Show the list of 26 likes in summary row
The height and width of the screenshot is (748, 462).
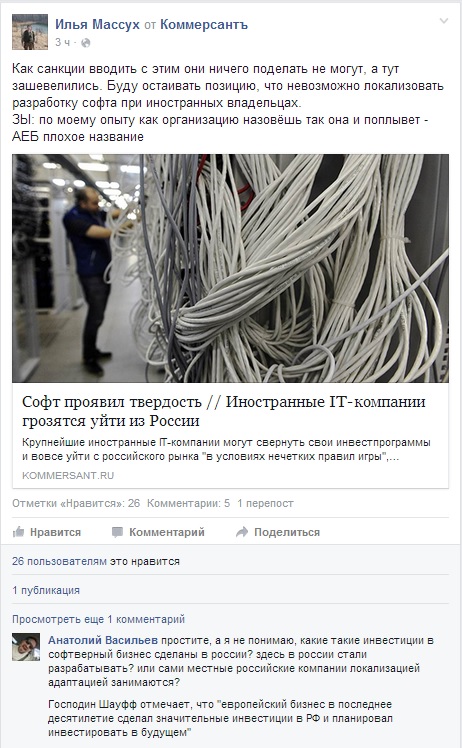coord(76,503)
